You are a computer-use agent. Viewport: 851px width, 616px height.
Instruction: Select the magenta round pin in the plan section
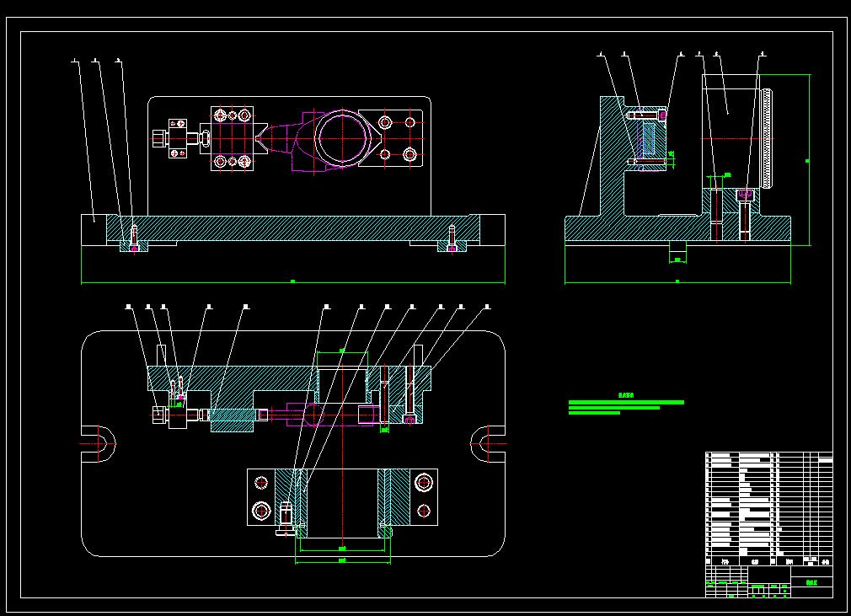click(x=312, y=414)
